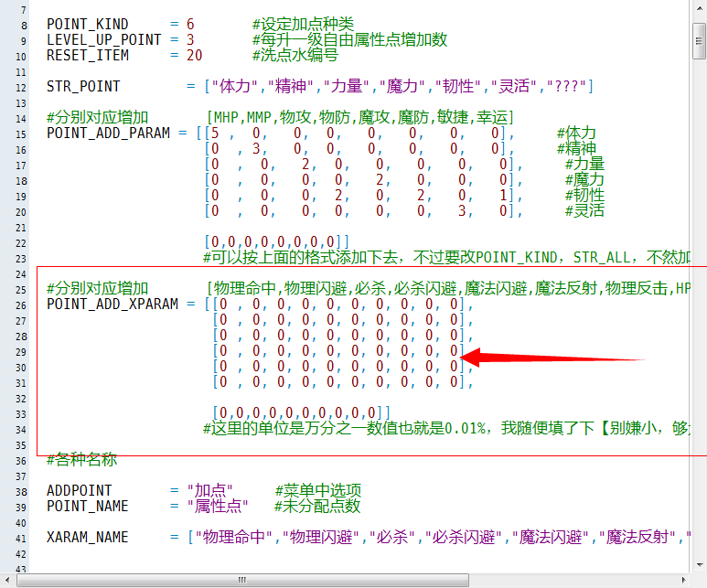Click the XARAM_NAME variable name

click(x=88, y=538)
